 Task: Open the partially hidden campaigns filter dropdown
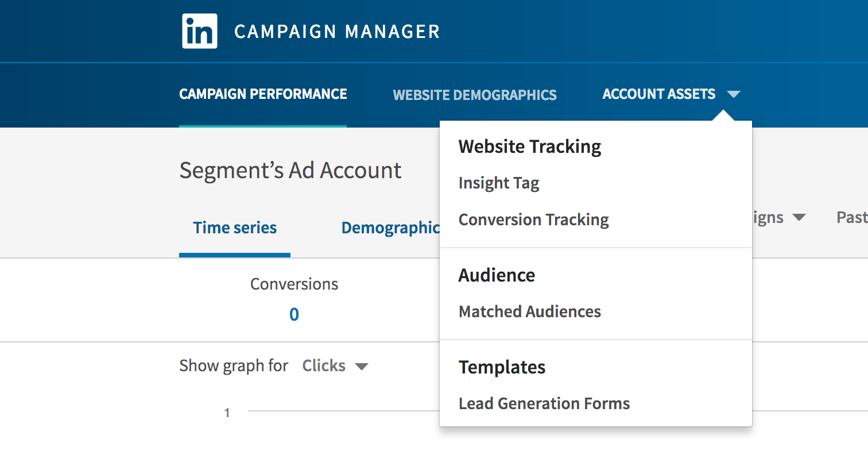(x=778, y=218)
